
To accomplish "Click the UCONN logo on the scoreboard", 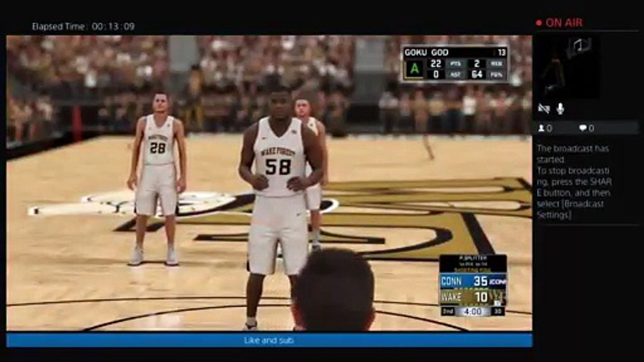I will coord(498,281).
